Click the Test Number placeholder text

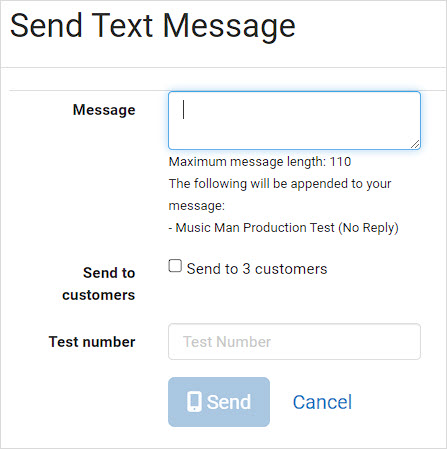click(227, 342)
